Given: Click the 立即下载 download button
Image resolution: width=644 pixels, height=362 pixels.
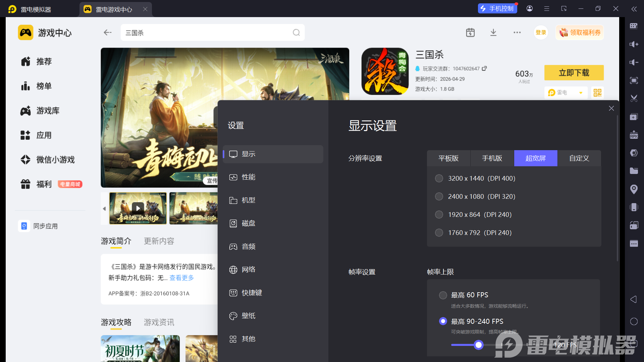Looking at the screenshot, I should click(x=574, y=73).
